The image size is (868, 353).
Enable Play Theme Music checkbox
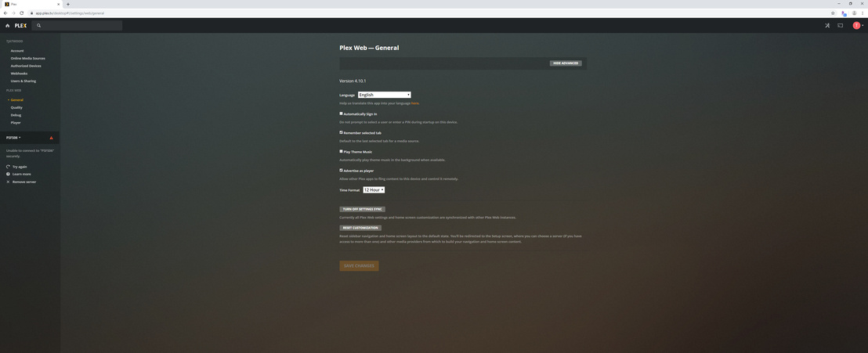(341, 151)
